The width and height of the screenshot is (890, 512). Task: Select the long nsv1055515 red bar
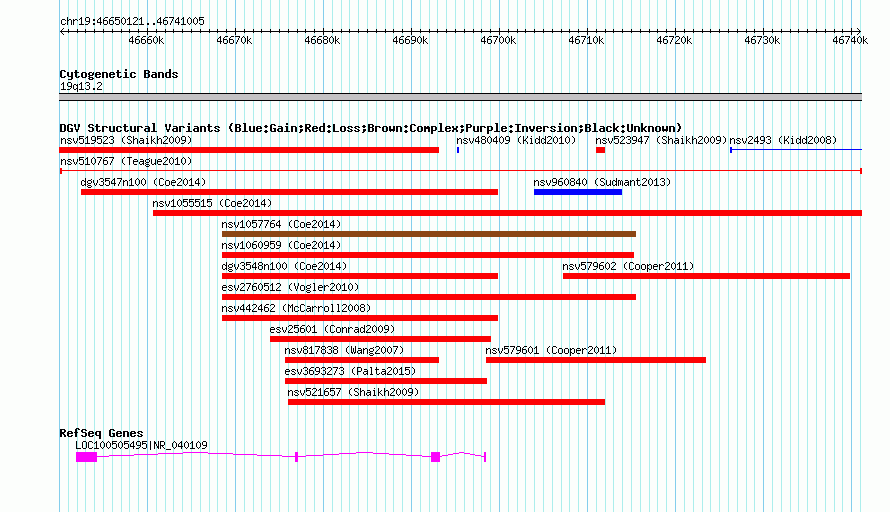point(507,213)
